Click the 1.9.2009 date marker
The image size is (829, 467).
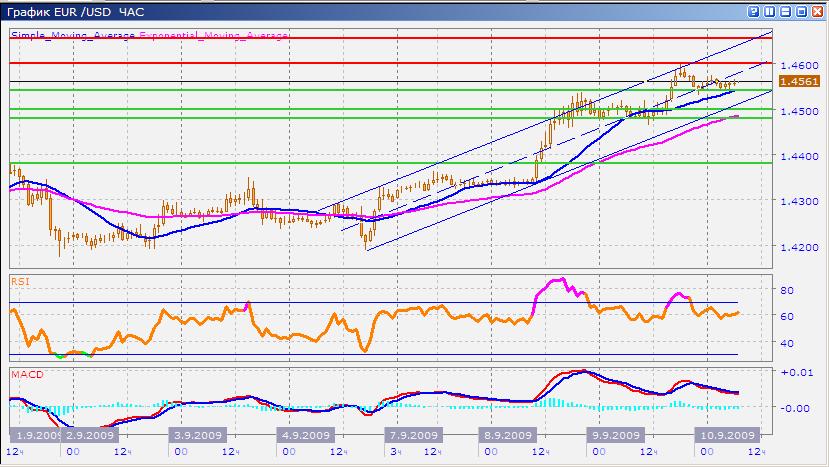point(37,436)
